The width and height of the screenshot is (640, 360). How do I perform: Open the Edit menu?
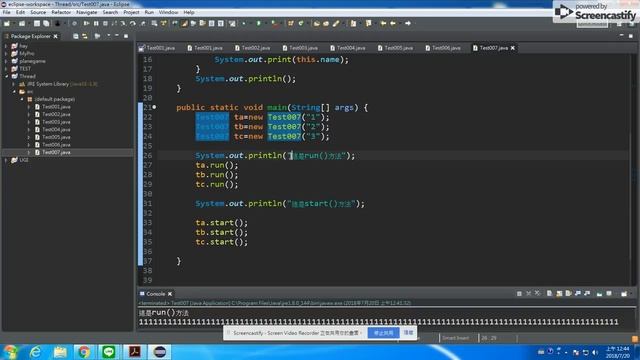click(20, 12)
